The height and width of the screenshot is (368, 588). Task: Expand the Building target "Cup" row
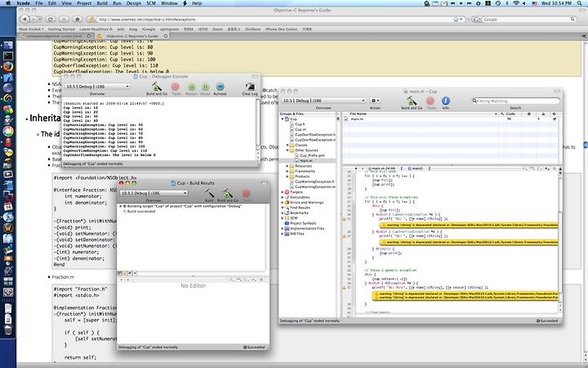(121, 206)
